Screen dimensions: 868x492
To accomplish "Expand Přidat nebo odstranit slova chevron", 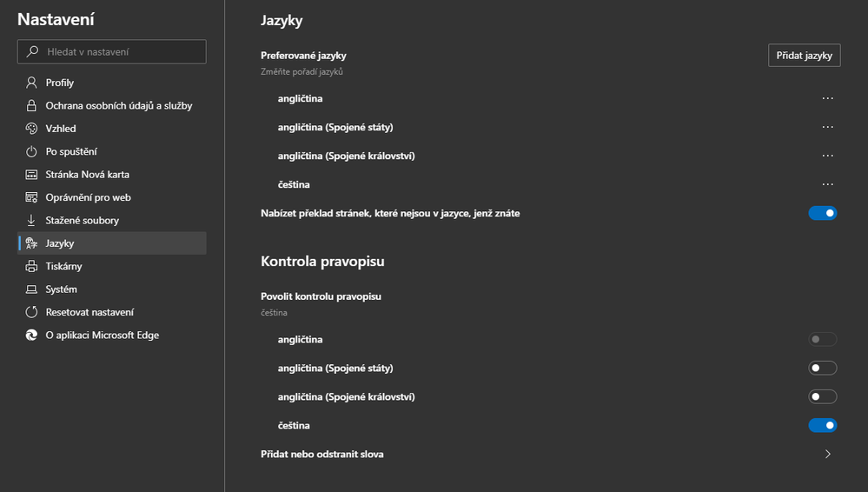I will 827,454.
